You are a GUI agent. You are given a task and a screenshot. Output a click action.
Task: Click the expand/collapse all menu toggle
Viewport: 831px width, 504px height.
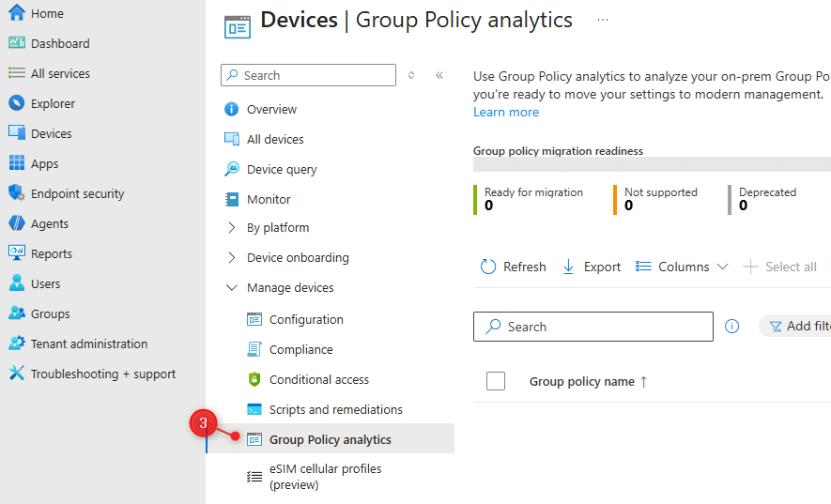411,75
